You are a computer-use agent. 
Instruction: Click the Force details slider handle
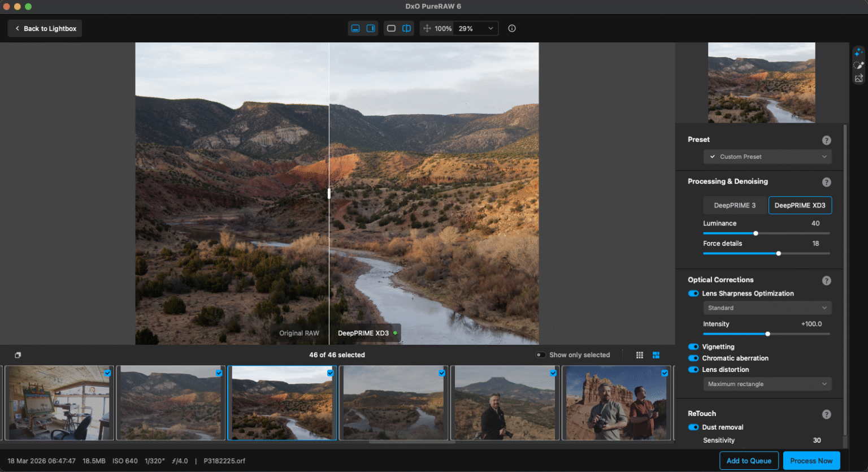pyautogui.click(x=779, y=254)
